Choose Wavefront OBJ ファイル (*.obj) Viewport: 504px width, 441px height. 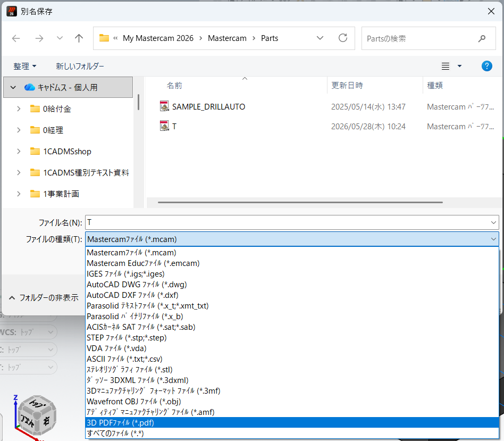click(x=292, y=401)
